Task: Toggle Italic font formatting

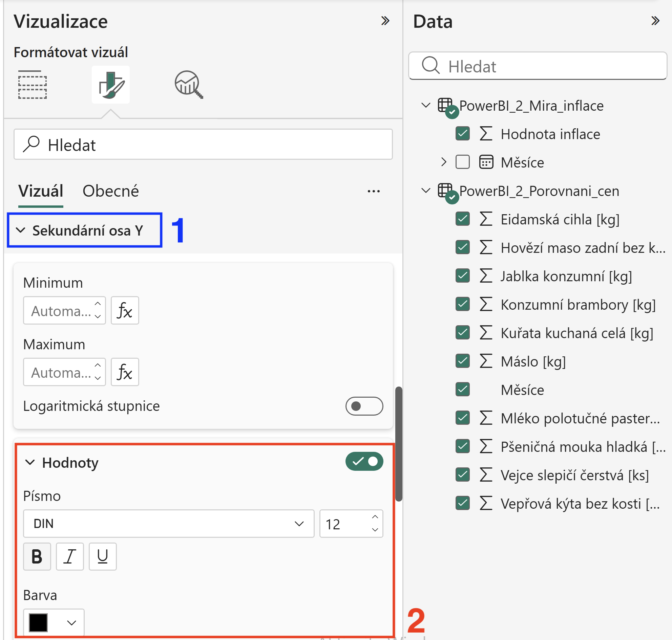Action: pos(70,556)
